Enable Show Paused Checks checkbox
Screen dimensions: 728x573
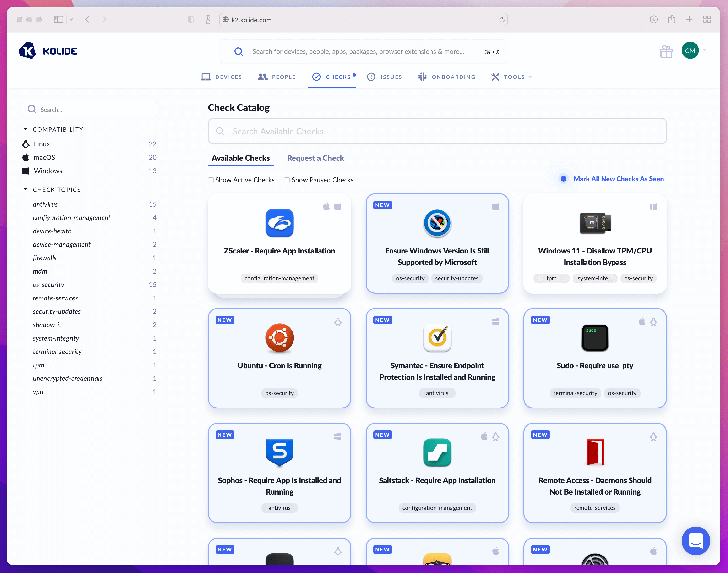(x=287, y=180)
